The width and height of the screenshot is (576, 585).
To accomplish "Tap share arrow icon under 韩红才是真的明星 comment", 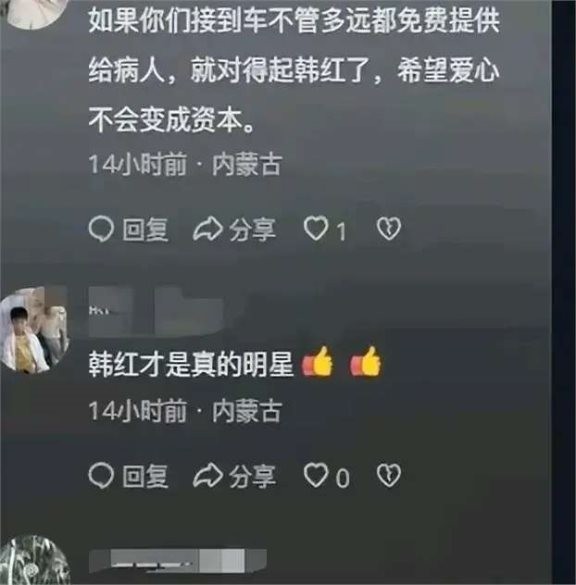I will tap(208, 476).
